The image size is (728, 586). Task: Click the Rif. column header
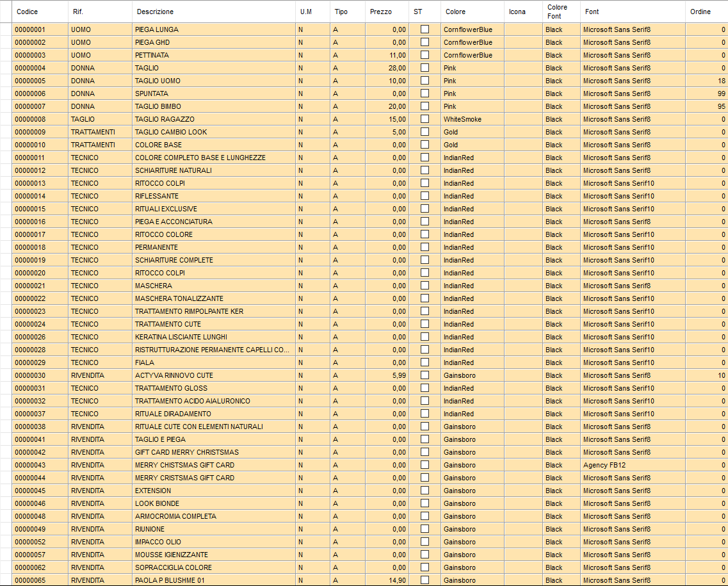point(99,12)
